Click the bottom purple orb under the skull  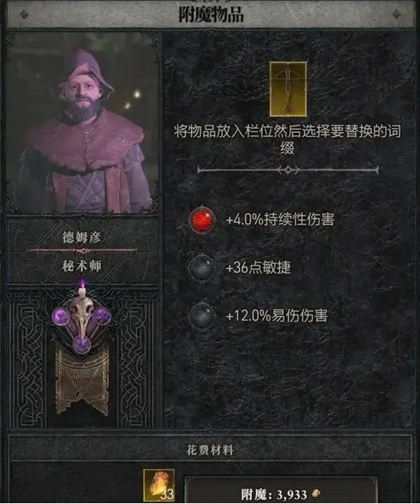(82, 344)
